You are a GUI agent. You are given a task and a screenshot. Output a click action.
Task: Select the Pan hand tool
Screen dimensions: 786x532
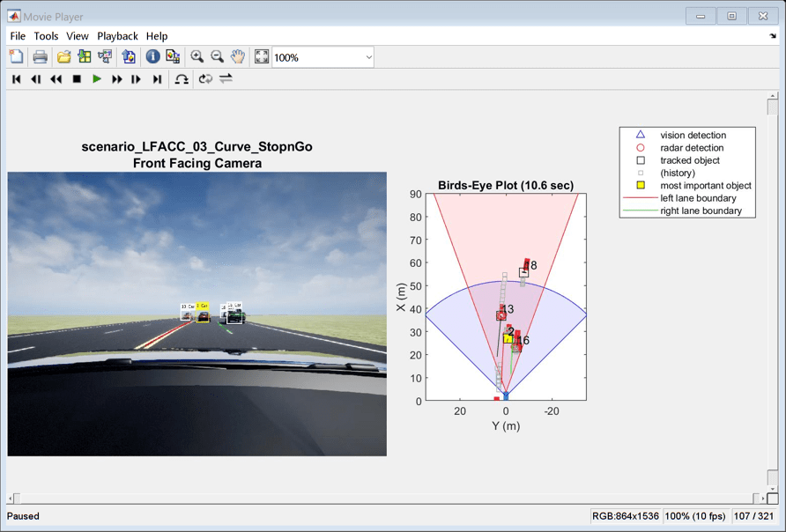click(x=237, y=57)
